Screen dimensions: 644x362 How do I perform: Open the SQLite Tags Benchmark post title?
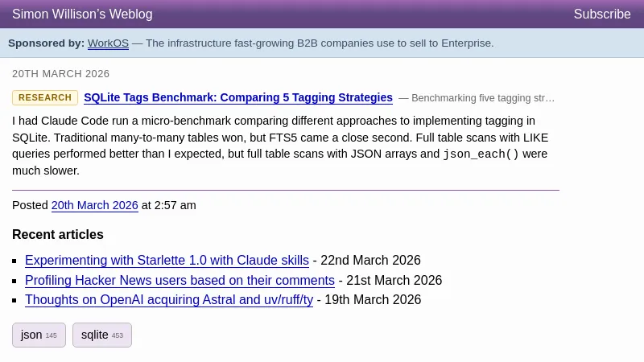click(x=238, y=98)
